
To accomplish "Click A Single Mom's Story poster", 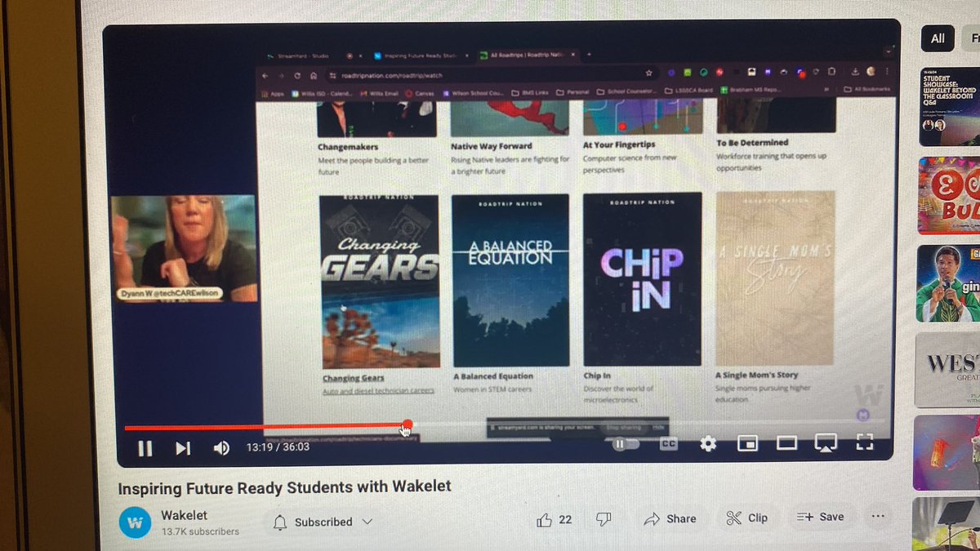I will coord(776,278).
